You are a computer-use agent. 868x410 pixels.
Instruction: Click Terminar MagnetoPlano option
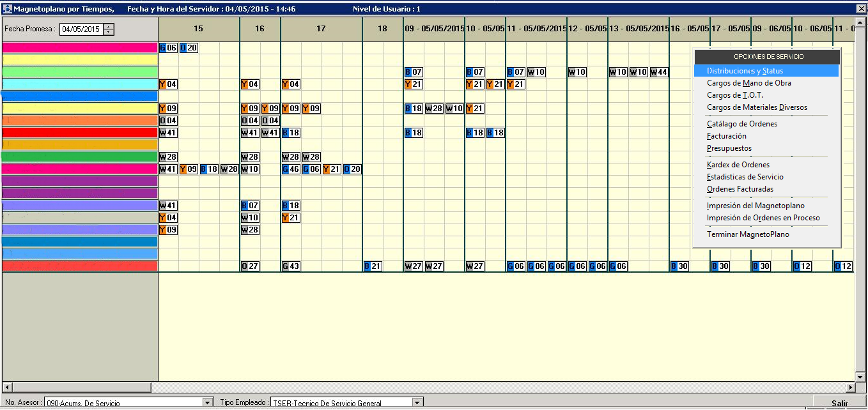click(747, 234)
